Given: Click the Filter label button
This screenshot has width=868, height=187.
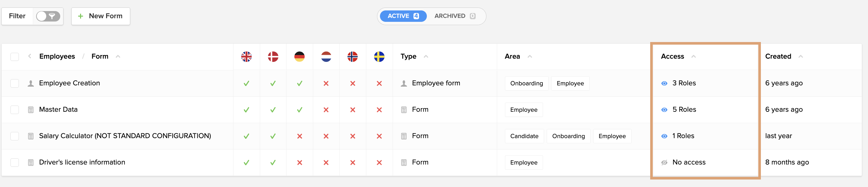Looking at the screenshot, I should (17, 16).
